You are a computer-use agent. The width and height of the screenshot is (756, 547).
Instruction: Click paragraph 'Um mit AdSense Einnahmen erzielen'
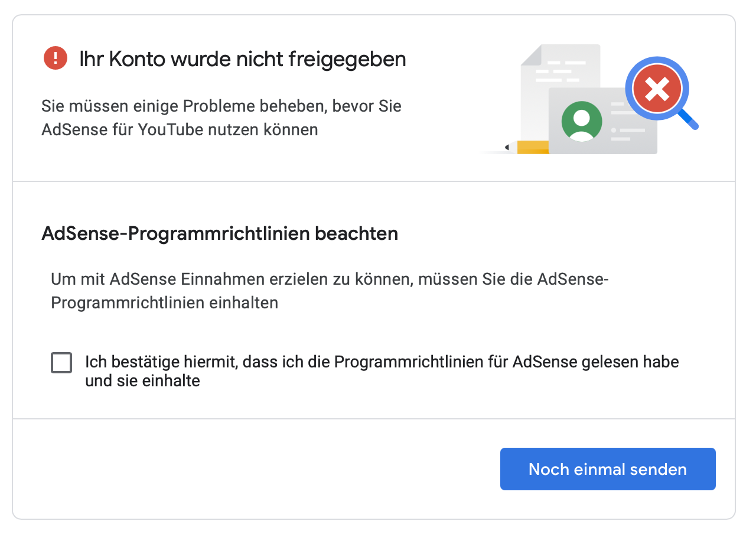pos(330,279)
